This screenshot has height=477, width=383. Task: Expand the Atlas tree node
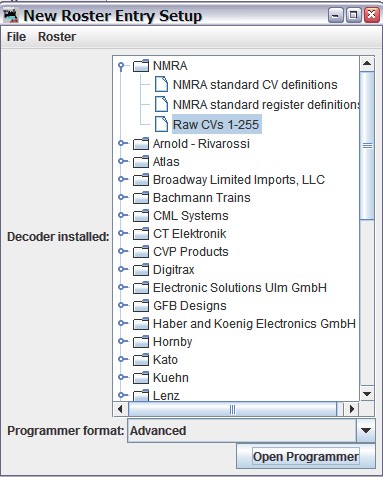click(123, 161)
